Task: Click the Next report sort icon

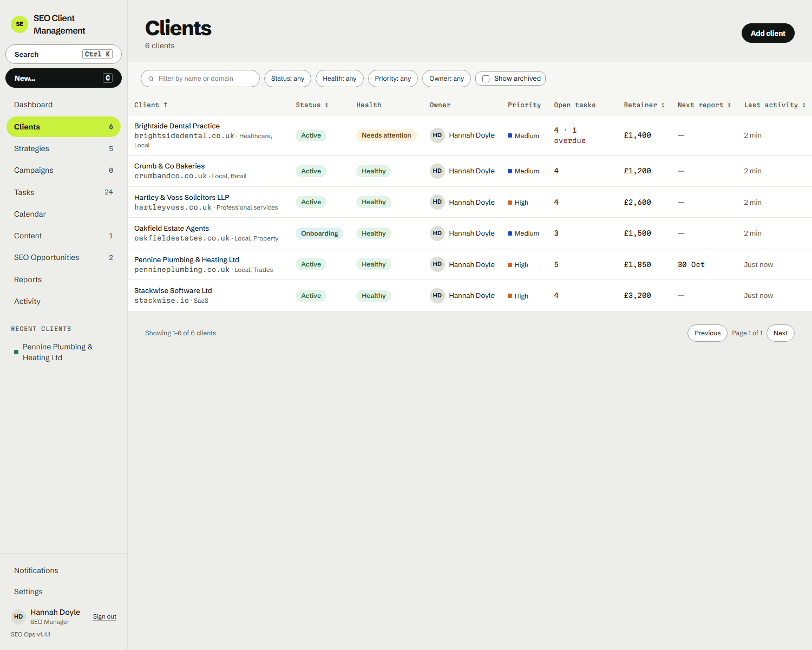Action: pyautogui.click(x=729, y=105)
